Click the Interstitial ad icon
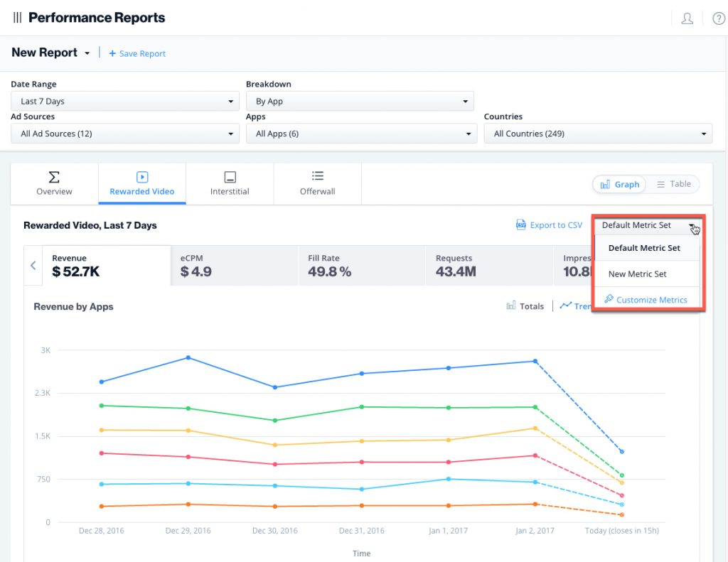728x562 pixels. point(230,175)
